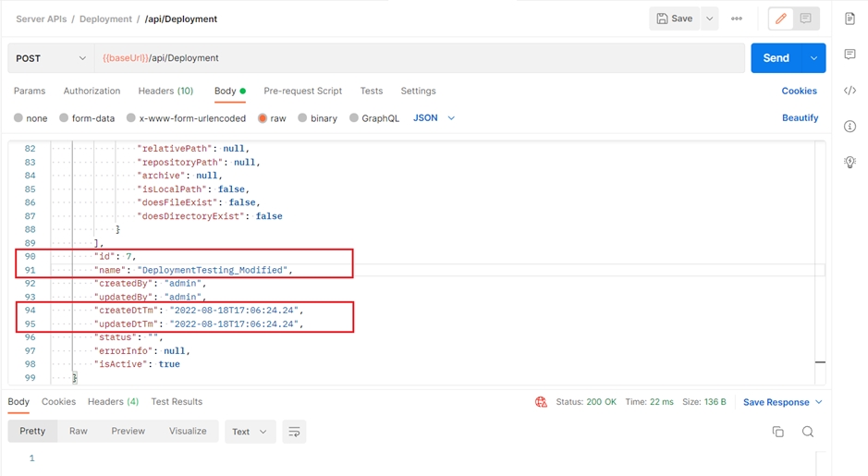Expand the JSON format dropdown

(x=434, y=118)
